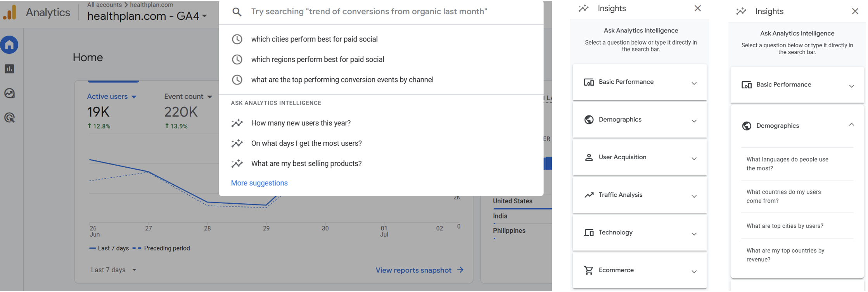Open the View reports snapshot link

point(420,270)
